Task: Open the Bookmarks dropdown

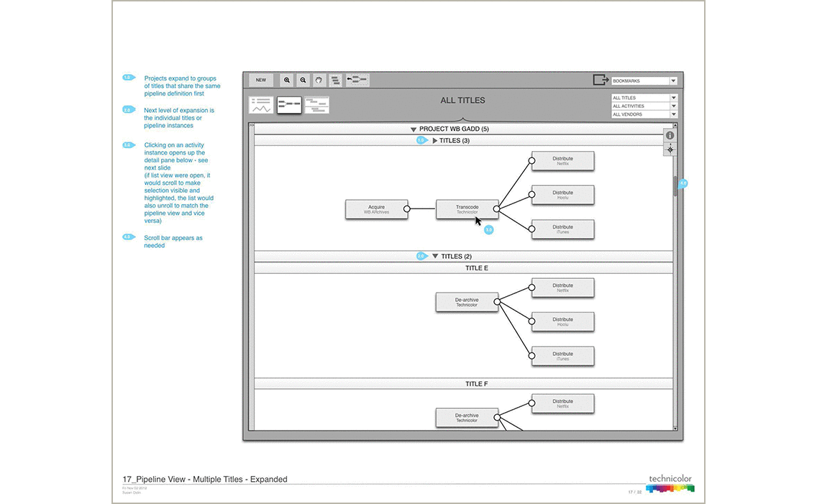Action: 643,81
